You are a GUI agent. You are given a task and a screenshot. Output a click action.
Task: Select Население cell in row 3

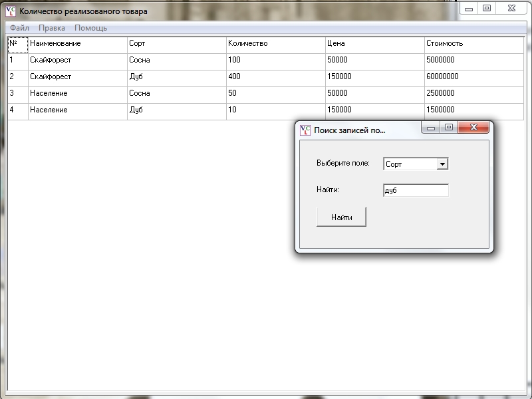pos(78,95)
